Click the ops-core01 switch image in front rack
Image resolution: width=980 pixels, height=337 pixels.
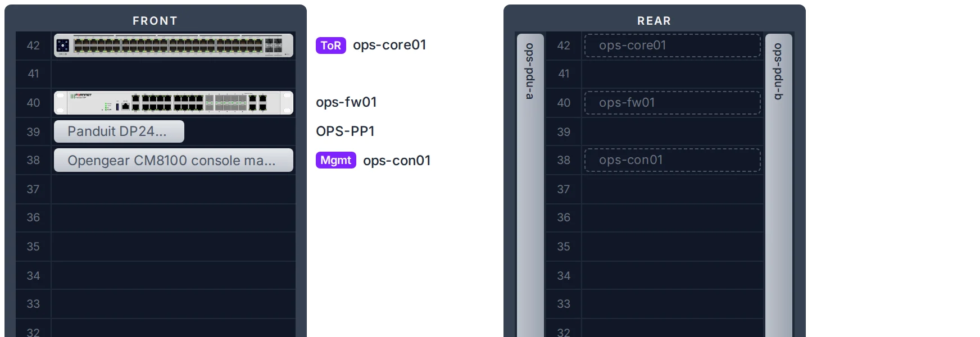coord(174,45)
